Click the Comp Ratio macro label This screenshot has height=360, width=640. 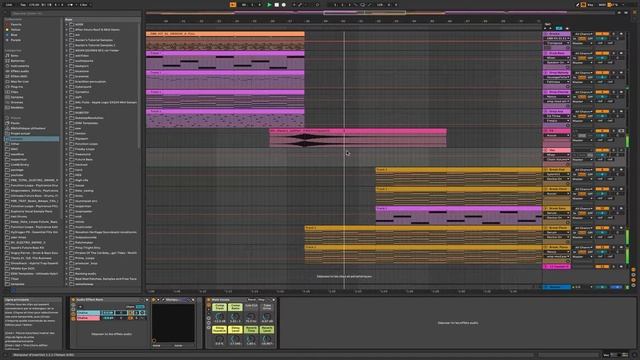pos(235,307)
